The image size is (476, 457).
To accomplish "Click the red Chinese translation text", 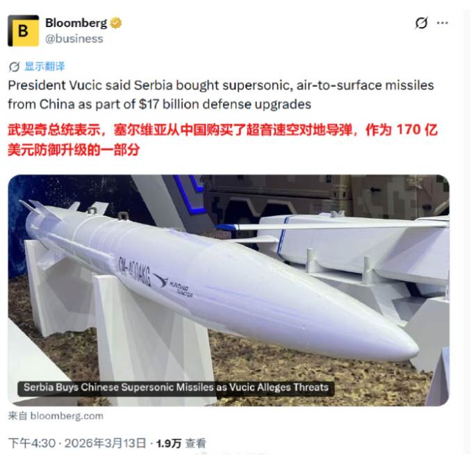I will click(x=222, y=140).
